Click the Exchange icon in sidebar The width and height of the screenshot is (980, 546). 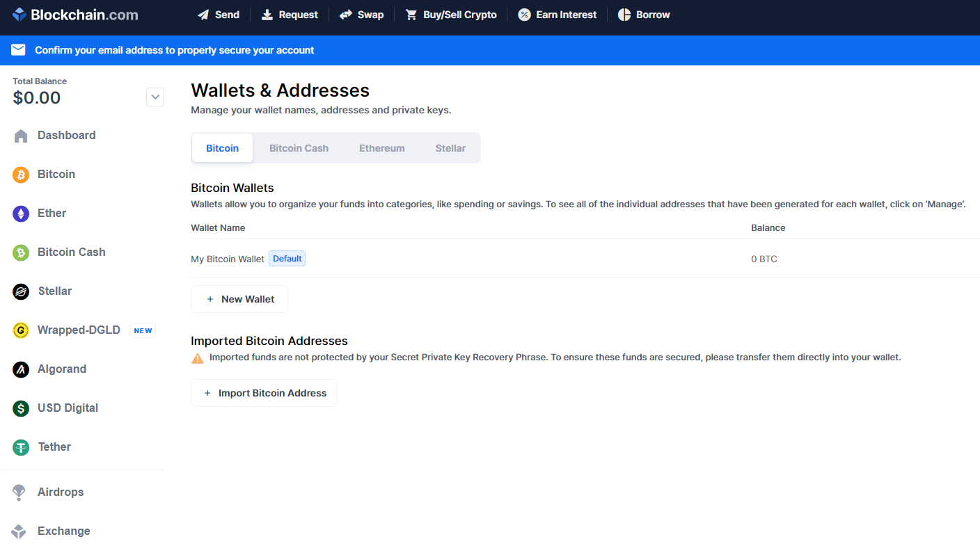coord(19,531)
